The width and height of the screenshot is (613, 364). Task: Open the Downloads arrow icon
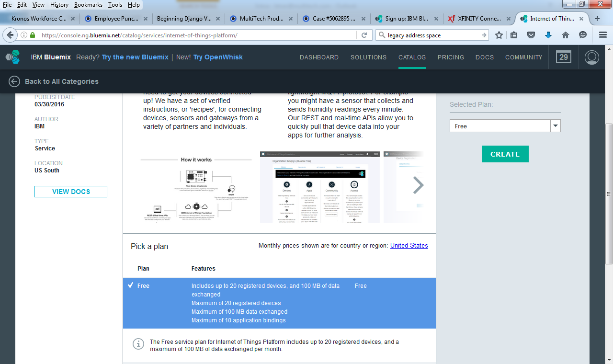click(x=548, y=35)
